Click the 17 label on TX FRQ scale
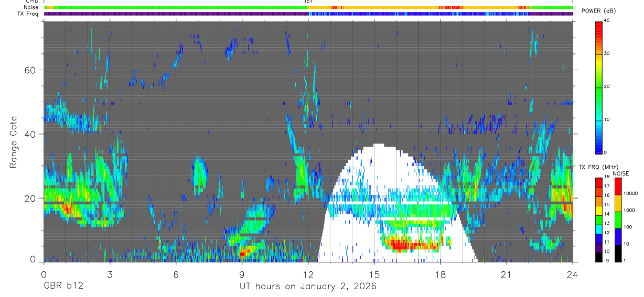 pos(607,186)
